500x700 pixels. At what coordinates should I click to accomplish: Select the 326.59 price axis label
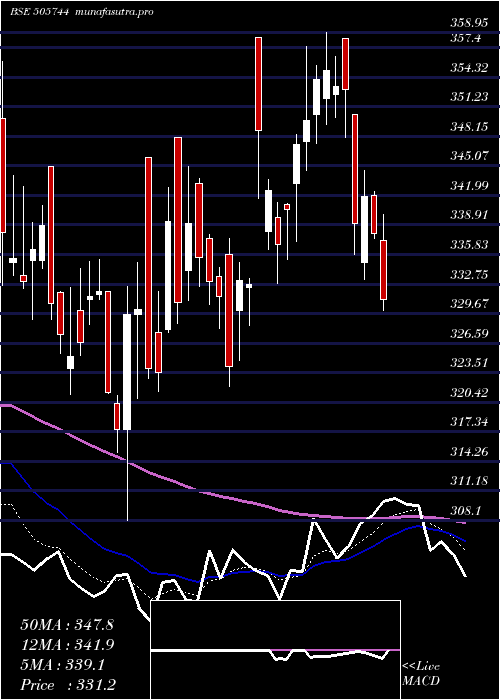click(x=468, y=333)
